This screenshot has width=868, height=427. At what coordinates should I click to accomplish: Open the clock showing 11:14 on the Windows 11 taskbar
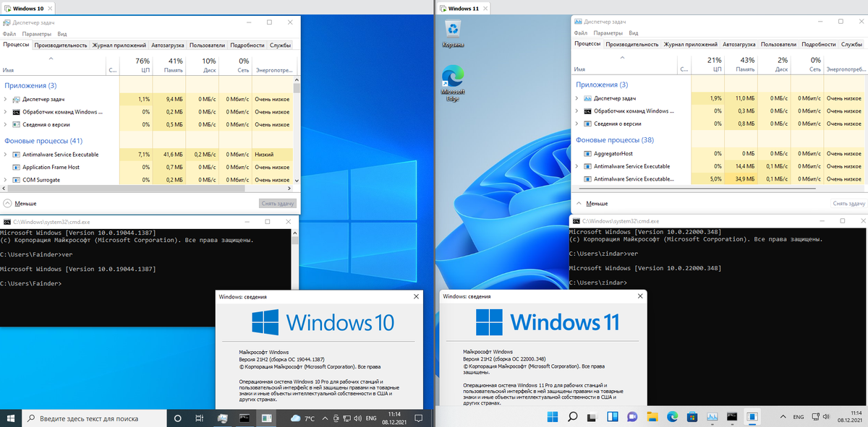point(851,417)
